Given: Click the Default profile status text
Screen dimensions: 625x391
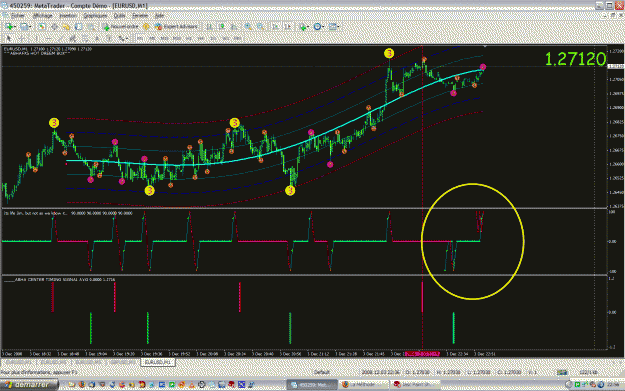Looking at the screenshot, I should pyautogui.click(x=322, y=372).
